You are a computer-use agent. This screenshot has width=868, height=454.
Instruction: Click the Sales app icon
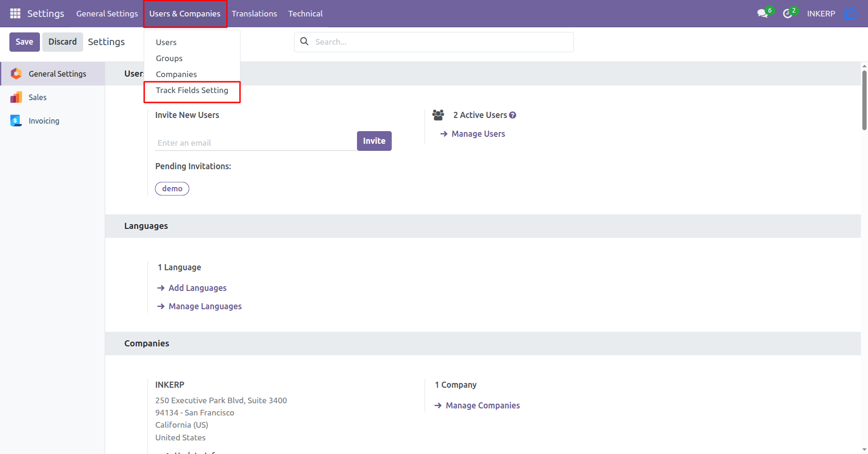coord(16,97)
